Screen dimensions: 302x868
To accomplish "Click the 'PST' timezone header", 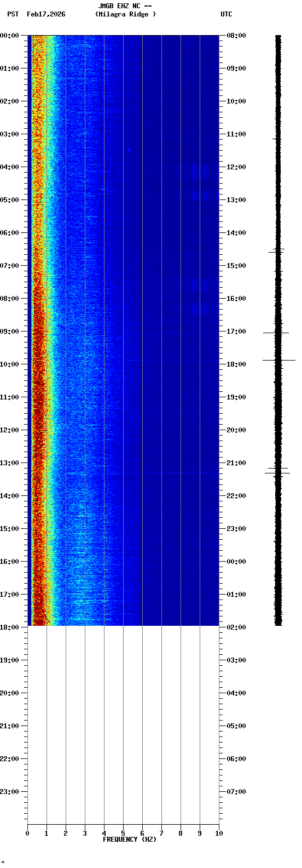I will [13, 14].
